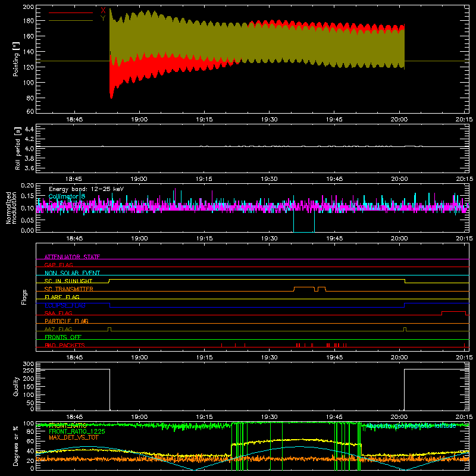
Task: Click the 300 tick on the Quality axis
Action: (x=29, y=364)
